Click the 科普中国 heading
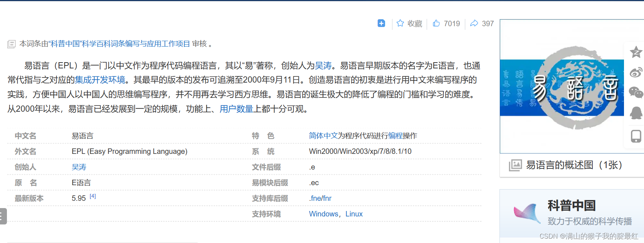This screenshot has width=644, height=243. click(x=572, y=206)
